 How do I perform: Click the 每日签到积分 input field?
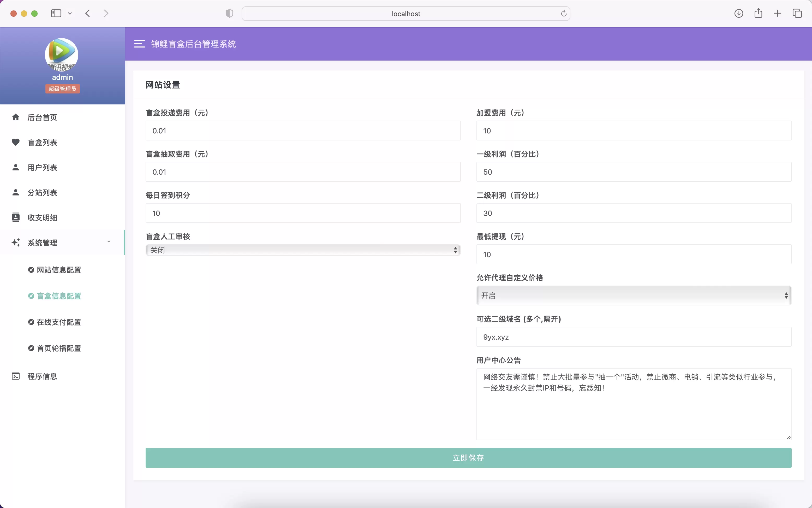(303, 213)
